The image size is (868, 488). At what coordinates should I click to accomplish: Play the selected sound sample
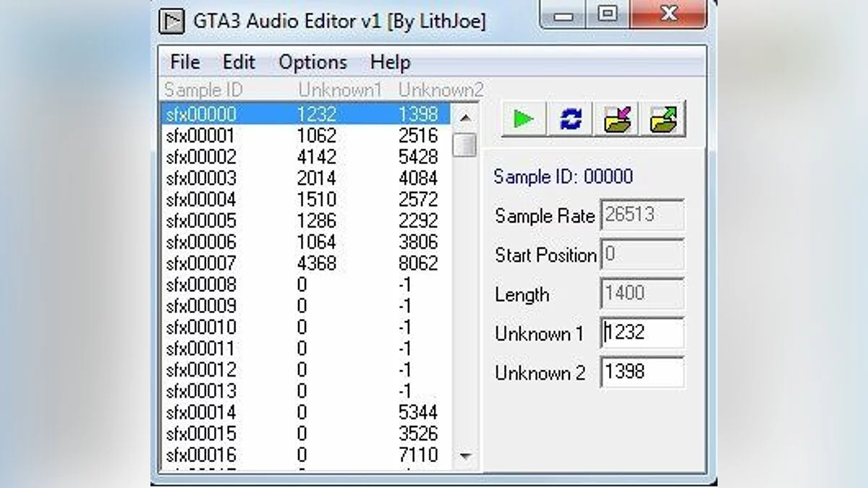coord(523,119)
